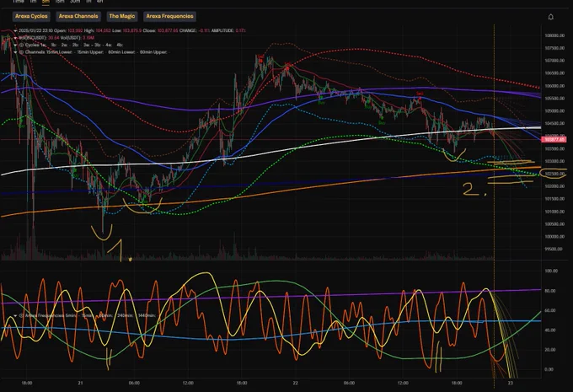Viewport: 573px width, 392px height.
Task: Click the 102000.00 price axis label
Action: tap(554, 186)
